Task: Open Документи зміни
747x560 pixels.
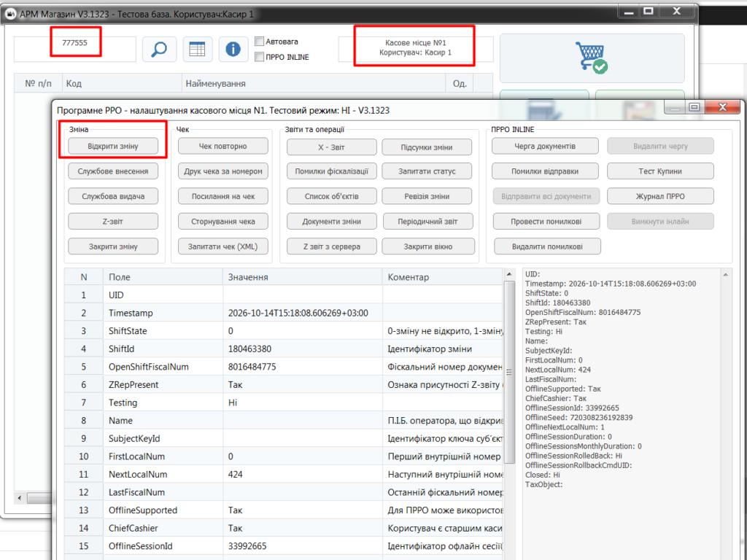Action: 332,222
